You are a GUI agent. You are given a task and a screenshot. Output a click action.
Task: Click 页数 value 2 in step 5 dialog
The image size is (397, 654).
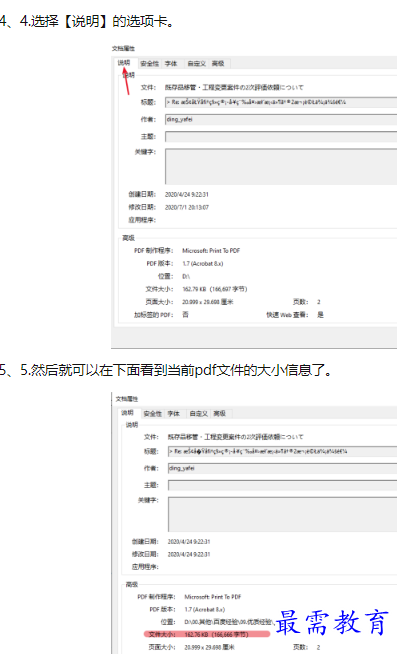coord(319,647)
